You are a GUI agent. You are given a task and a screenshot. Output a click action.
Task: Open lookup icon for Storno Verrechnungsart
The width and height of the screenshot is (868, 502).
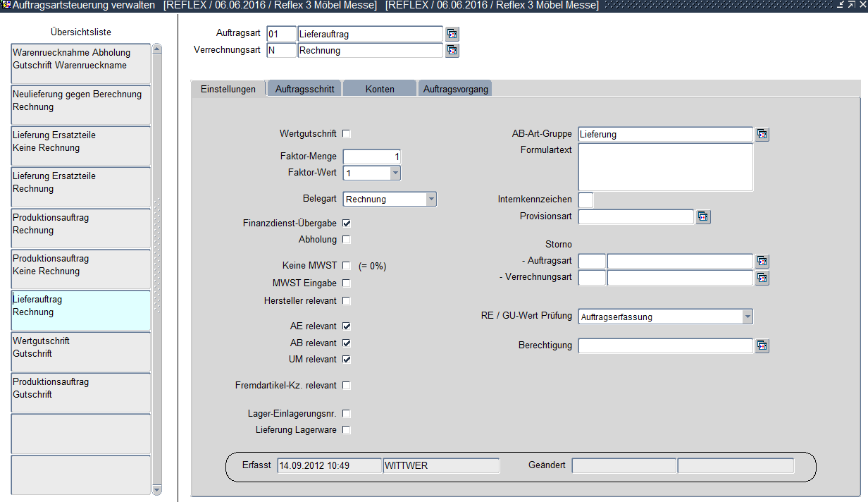click(762, 278)
